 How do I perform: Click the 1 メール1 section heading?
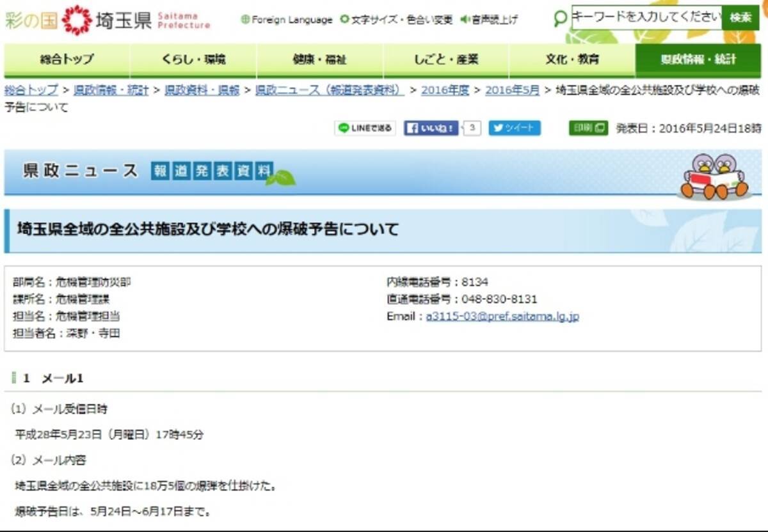pos(54,379)
